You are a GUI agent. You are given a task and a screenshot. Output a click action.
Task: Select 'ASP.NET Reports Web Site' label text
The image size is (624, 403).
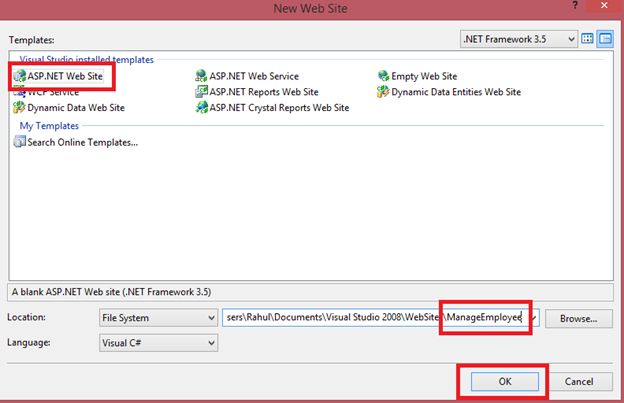tap(264, 92)
